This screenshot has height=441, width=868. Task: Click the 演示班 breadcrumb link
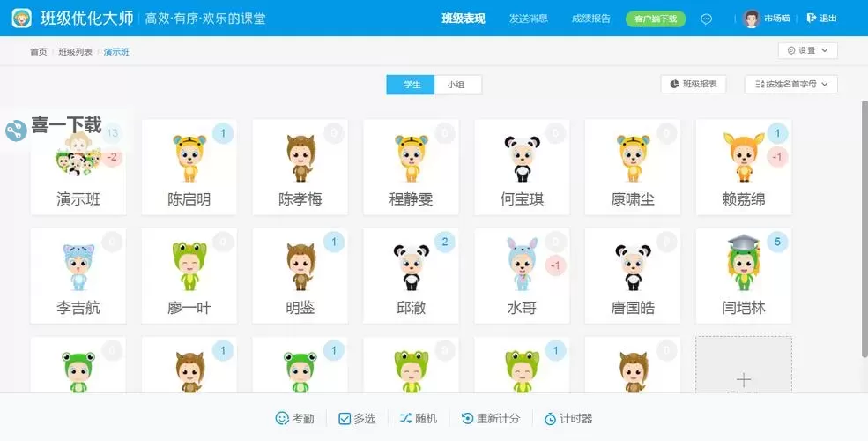(116, 51)
